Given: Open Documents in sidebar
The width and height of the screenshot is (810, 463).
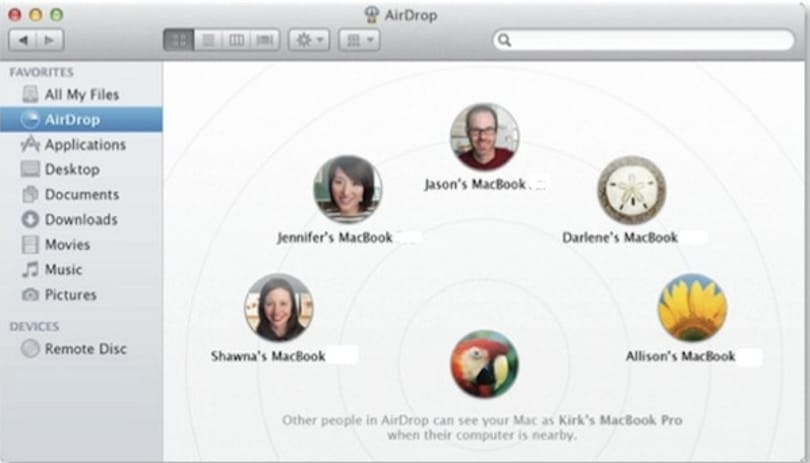Looking at the screenshot, I should 81,194.
